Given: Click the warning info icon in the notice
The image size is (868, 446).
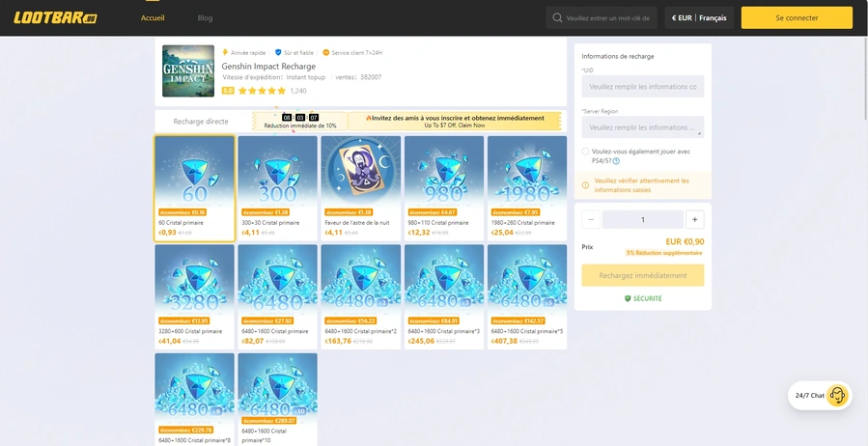Looking at the screenshot, I should tap(586, 185).
